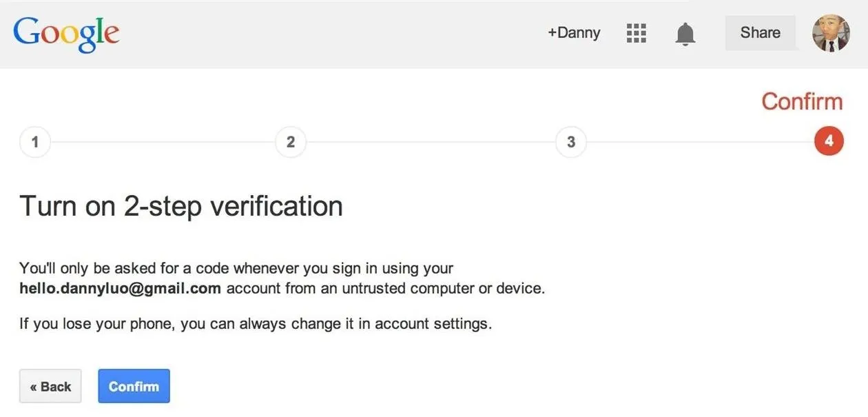Click the asked for a code sentence
Screen dimensions: 868x417
click(282, 278)
